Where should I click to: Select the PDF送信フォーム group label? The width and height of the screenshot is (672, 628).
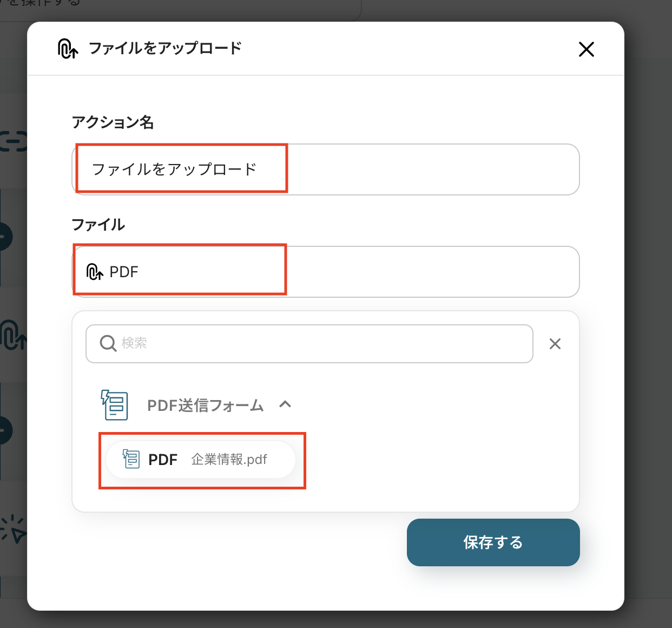205,405
